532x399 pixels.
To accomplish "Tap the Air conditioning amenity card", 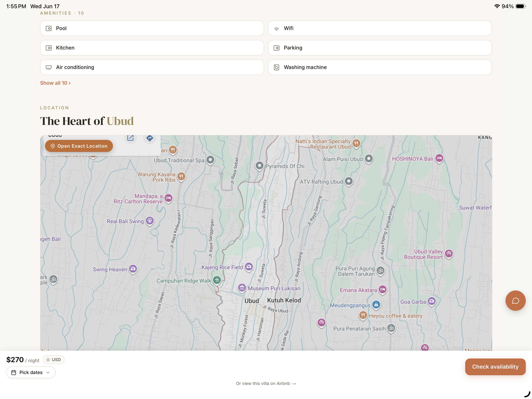I will [x=152, y=67].
